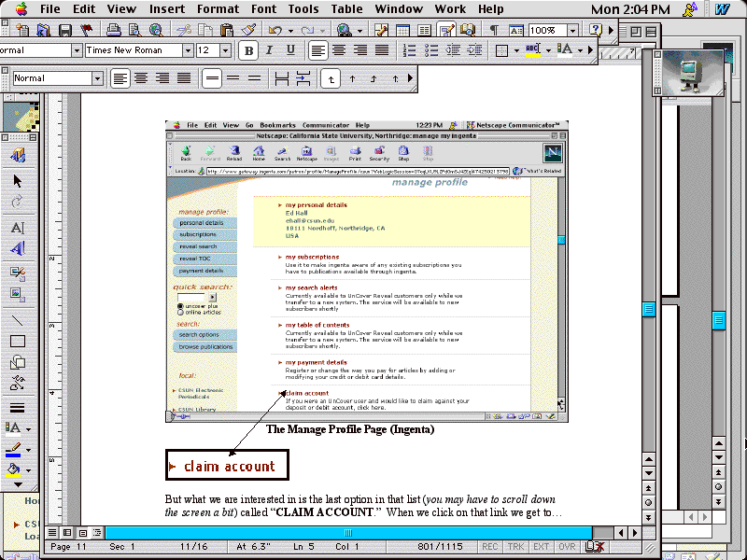This screenshot has height=560, width=747.
Task: Toggle the Drawing toolbar button
Action: click(x=446, y=31)
